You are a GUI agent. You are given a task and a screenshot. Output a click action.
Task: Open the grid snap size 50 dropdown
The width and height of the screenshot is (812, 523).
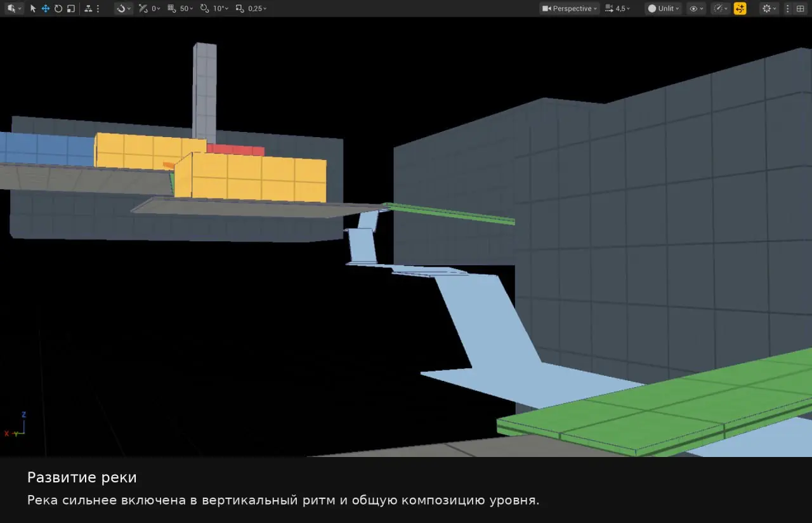coord(187,8)
